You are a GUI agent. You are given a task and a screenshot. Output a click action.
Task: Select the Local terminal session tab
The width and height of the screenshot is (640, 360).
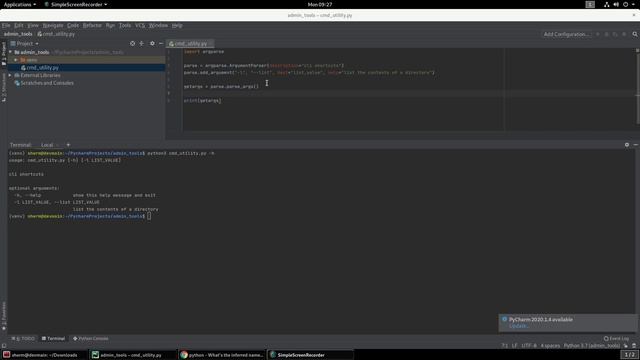(x=47, y=145)
